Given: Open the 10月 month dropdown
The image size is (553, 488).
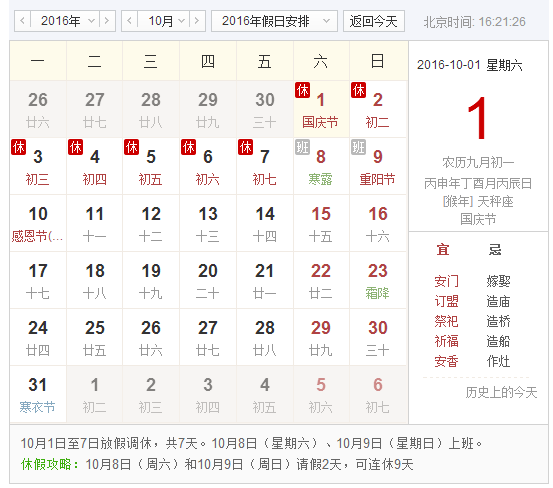Looking at the screenshot, I should [x=164, y=21].
